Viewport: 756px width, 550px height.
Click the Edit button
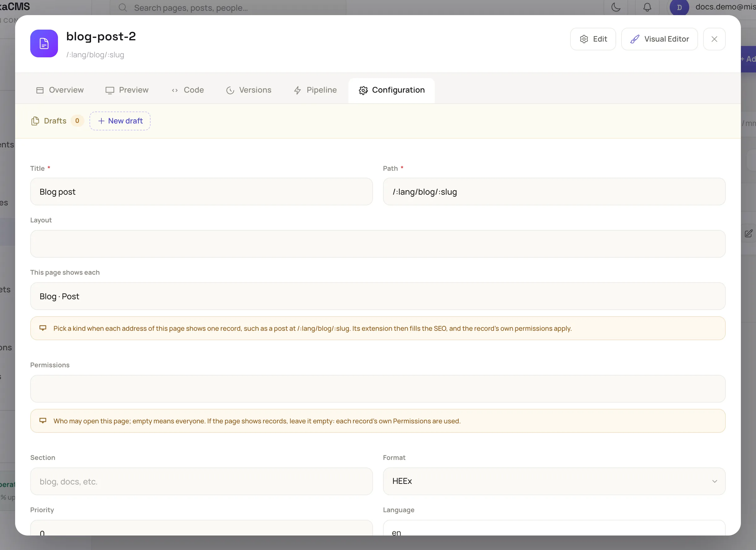pyautogui.click(x=593, y=39)
